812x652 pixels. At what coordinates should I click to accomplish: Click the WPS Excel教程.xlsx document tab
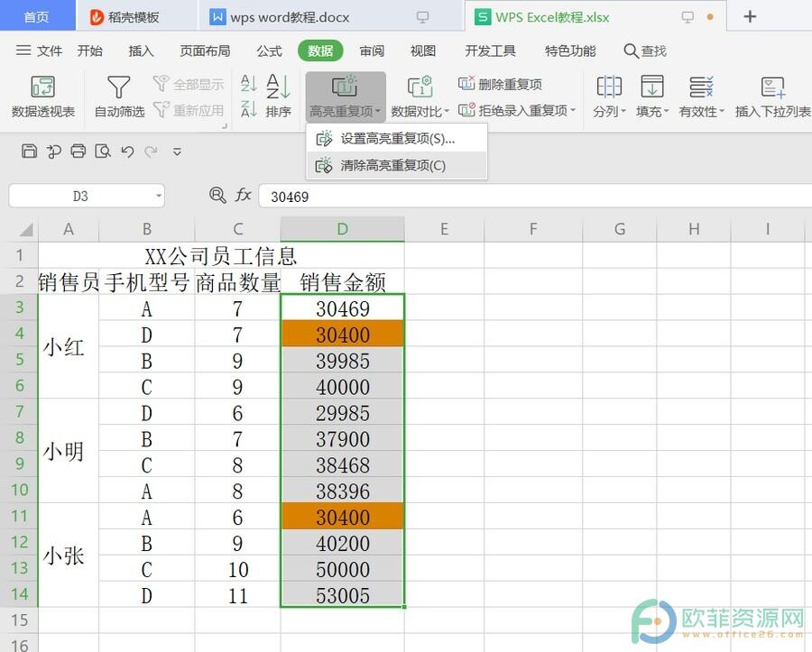(595, 16)
